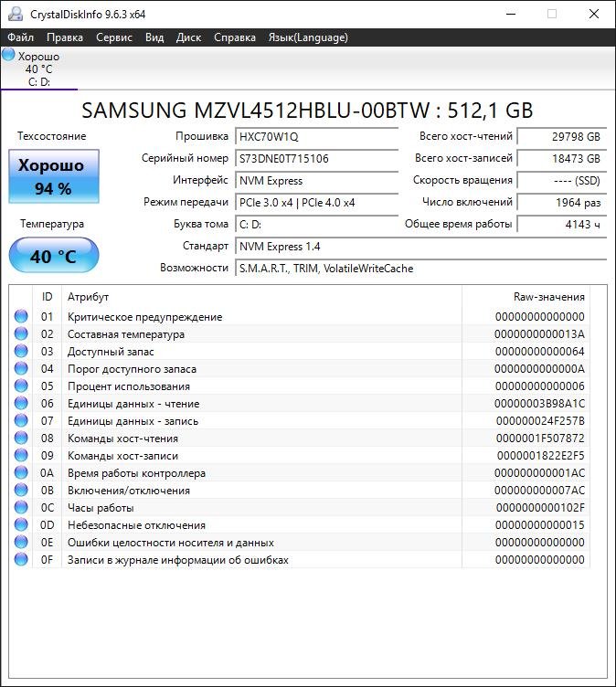
Task: Open the Справка menu
Action: (235, 37)
